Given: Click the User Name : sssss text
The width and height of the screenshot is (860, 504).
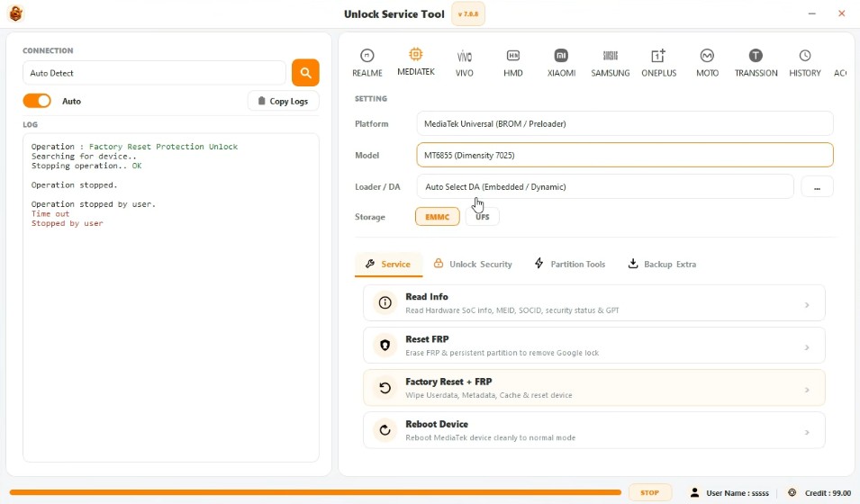Looking at the screenshot, I should (738, 493).
